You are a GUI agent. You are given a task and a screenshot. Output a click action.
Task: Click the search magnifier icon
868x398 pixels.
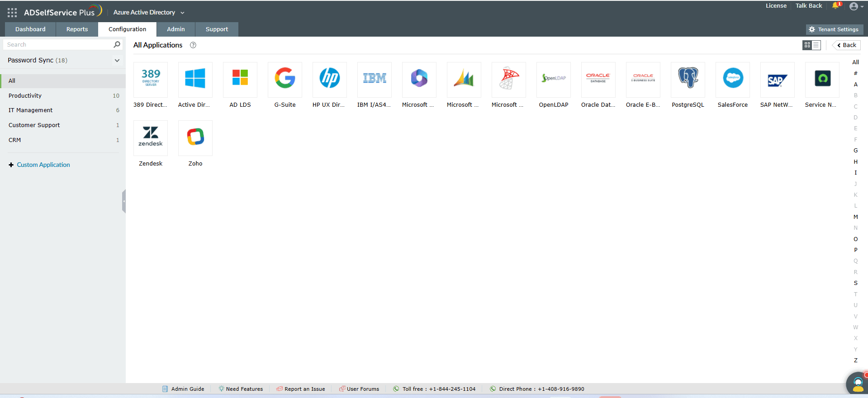(x=117, y=44)
